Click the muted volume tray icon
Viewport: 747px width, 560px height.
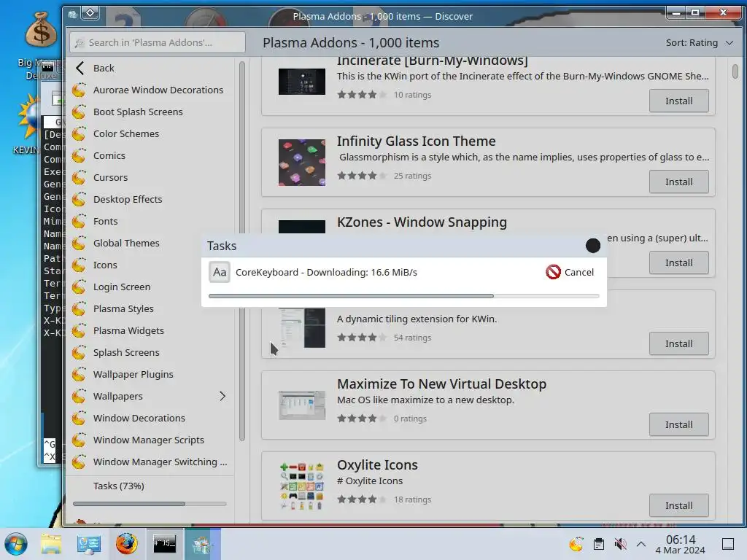tap(620, 544)
